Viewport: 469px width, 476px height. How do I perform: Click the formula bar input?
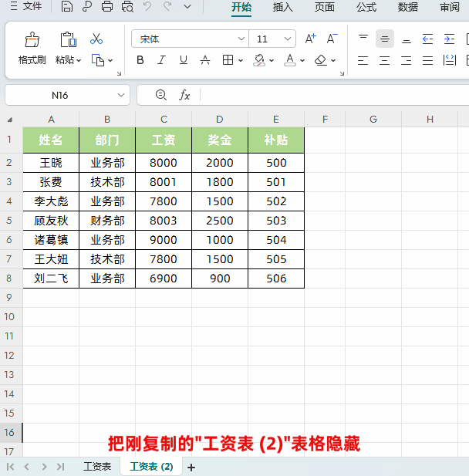[334, 95]
